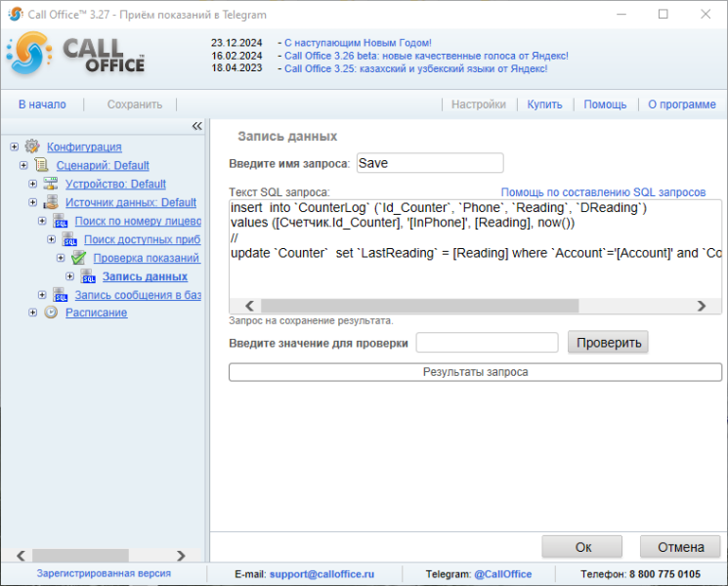Click the tree panel right scroll arrow
This screenshot has height=586, width=728.
(x=181, y=556)
